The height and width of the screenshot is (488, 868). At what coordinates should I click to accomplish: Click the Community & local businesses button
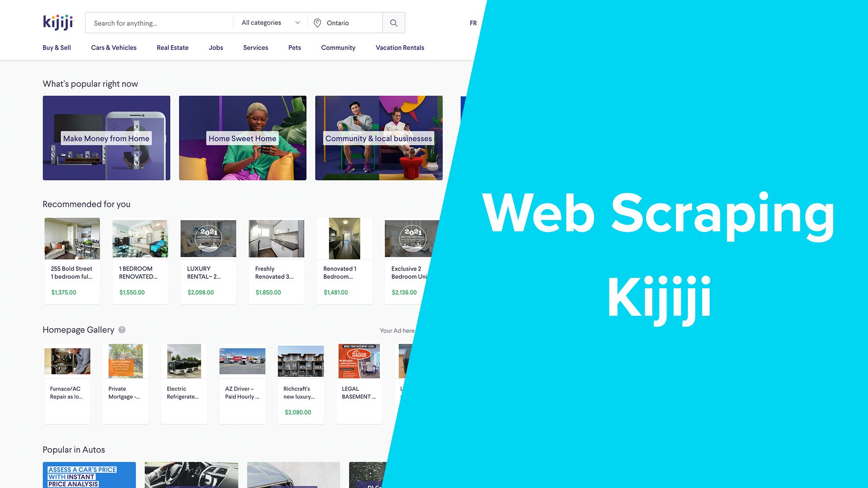[378, 138]
